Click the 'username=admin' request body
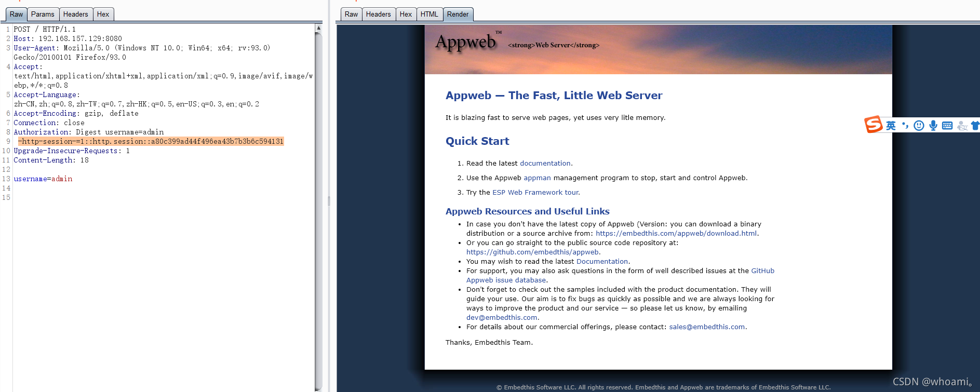Image resolution: width=980 pixels, height=392 pixels. click(43, 179)
